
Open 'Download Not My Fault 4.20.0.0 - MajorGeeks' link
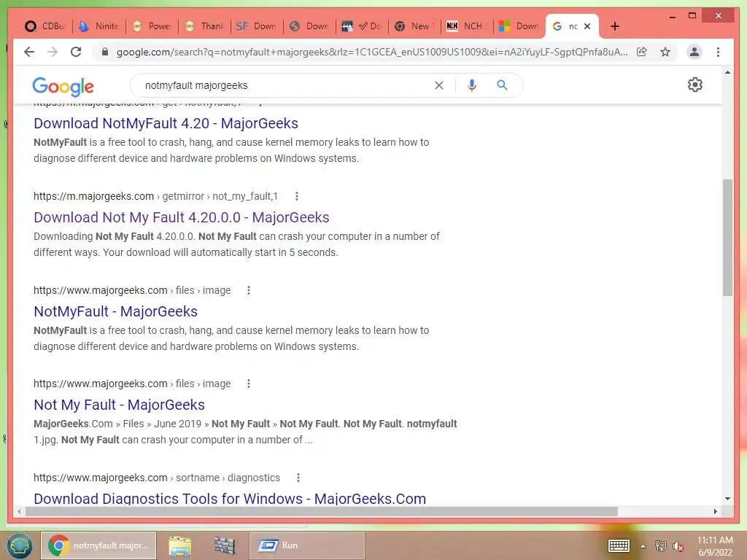tap(181, 217)
